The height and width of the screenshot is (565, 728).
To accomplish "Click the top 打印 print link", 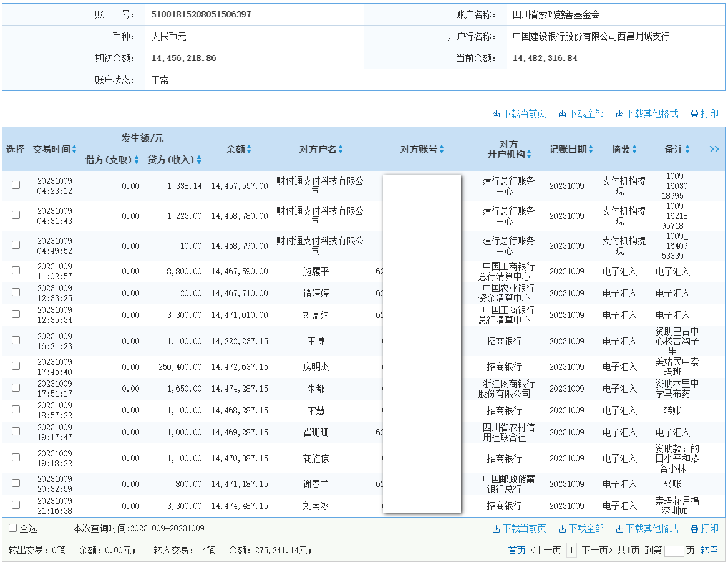I will point(705,113).
